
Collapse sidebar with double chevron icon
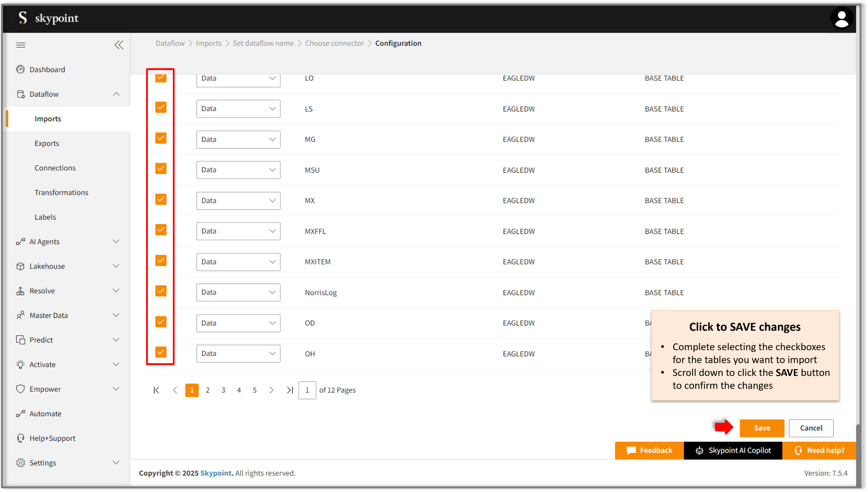click(119, 45)
